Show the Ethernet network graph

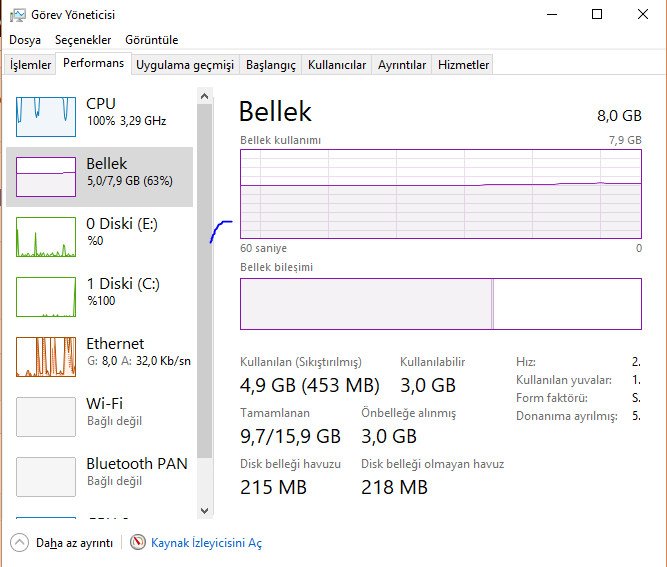46,357
